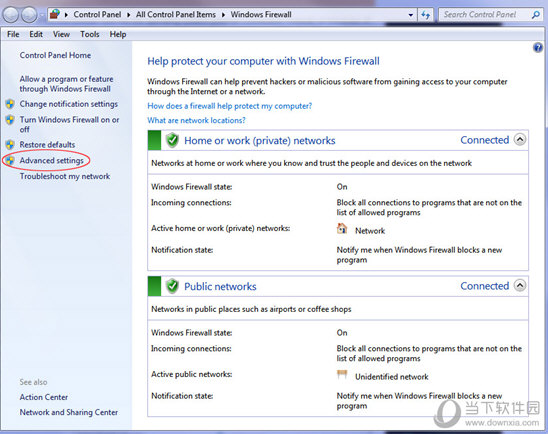Click Public networks heading

pos(220,287)
